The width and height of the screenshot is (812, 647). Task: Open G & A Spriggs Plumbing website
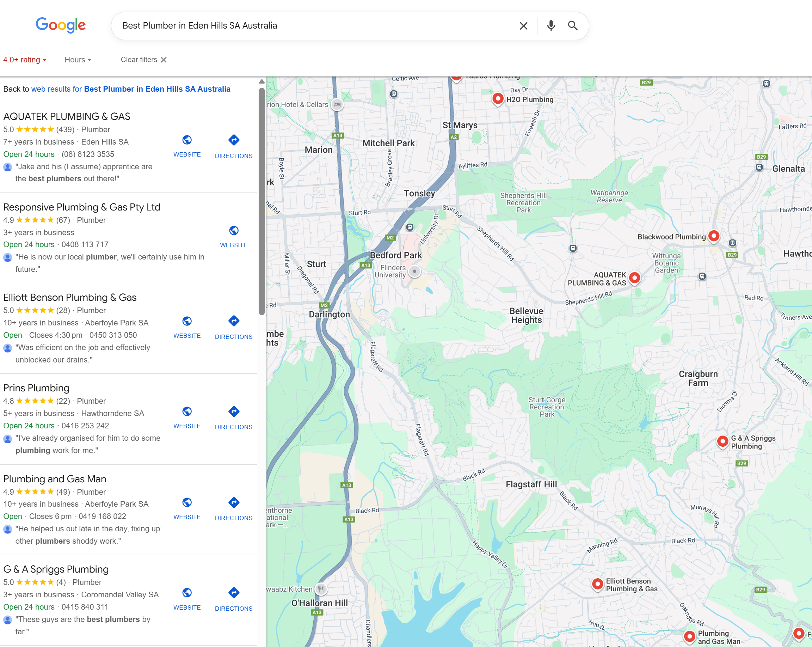(187, 593)
